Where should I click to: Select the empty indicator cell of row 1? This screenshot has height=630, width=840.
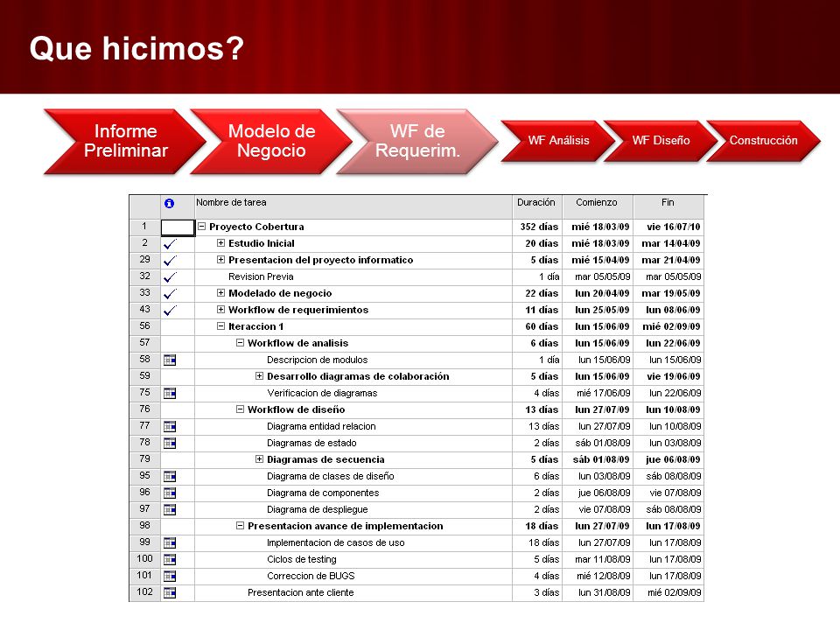[178, 227]
